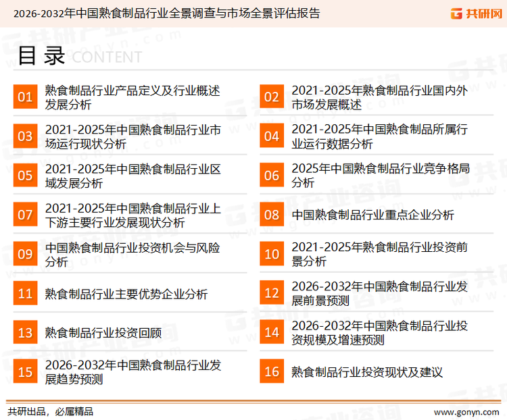Image resolution: width=507 pixels, height=420 pixels.
Task: Open the www.gonyn.com website link
Action: [x=466, y=411]
